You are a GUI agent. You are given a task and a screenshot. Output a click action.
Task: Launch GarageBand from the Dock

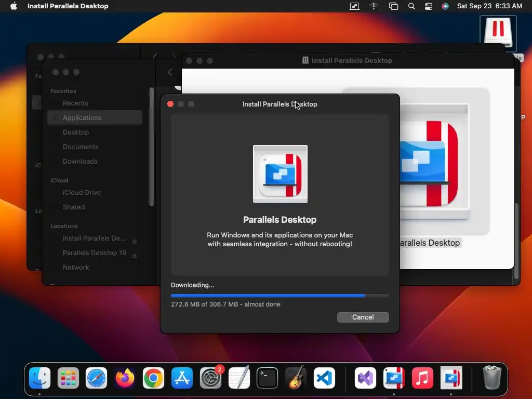tap(296, 378)
